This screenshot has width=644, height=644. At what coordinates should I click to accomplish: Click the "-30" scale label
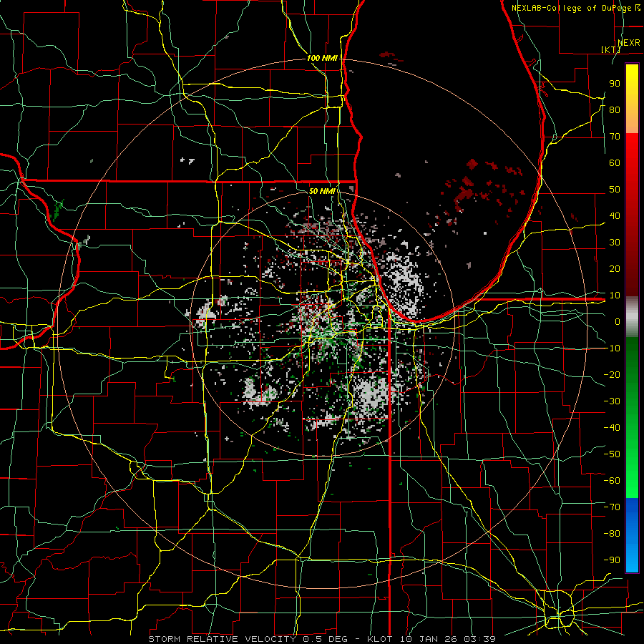pos(612,401)
